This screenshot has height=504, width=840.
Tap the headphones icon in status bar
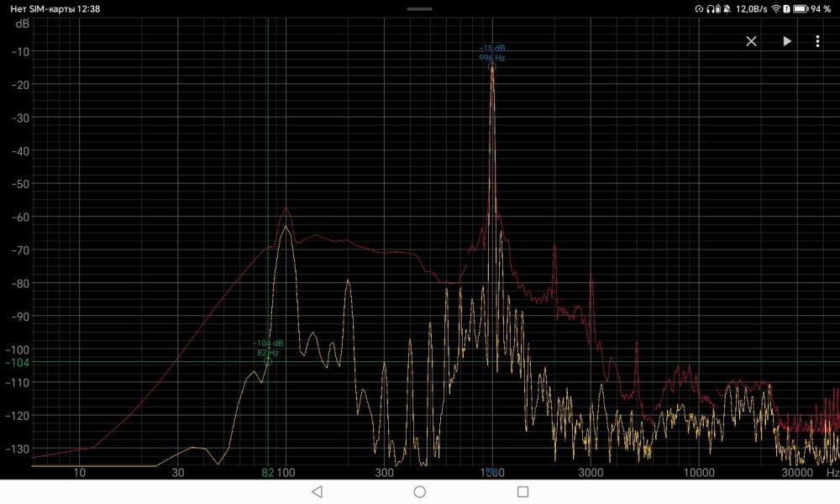click(x=711, y=8)
